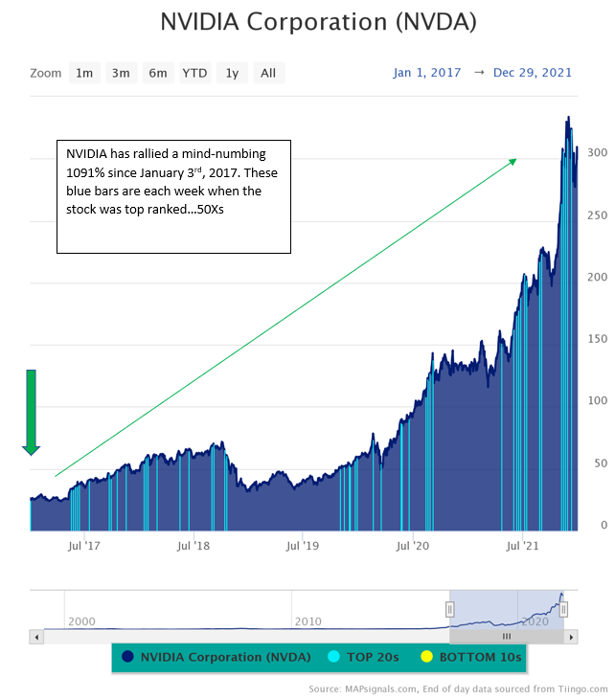Click the 100 price axis label
The width and height of the screenshot is (615, 700).
coord(597,401)
